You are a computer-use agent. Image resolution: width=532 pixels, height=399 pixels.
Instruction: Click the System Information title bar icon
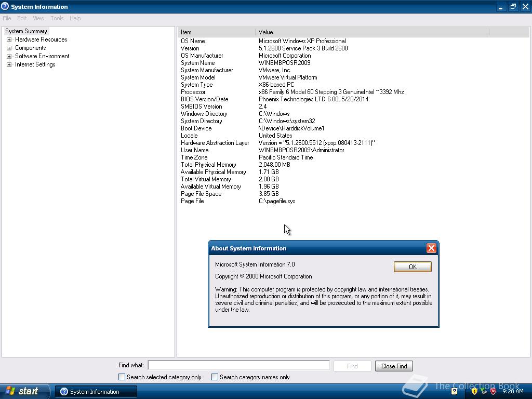[5, 6]
